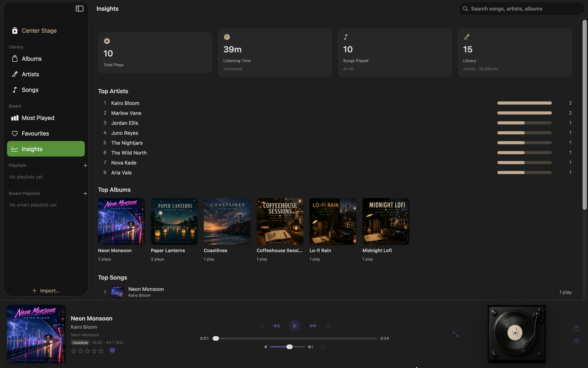Select Marlow Vane in Top Artists

(x=335, y=113)
